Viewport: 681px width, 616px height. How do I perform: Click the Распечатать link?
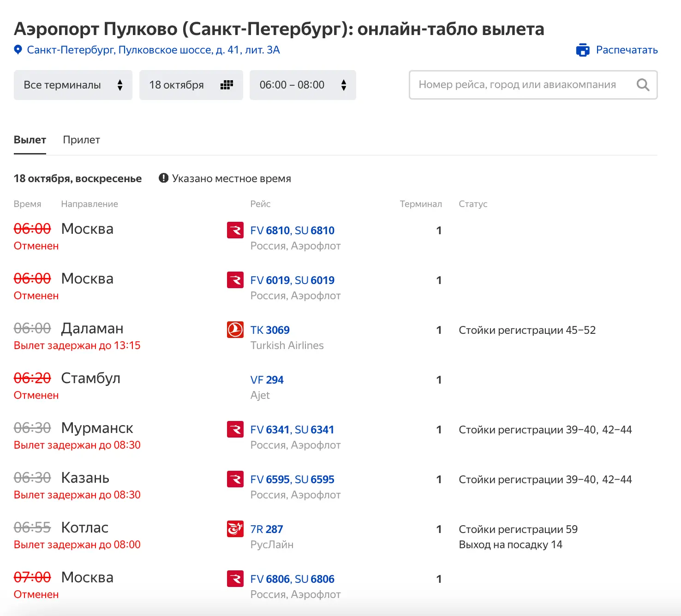(x=627, y=50)
